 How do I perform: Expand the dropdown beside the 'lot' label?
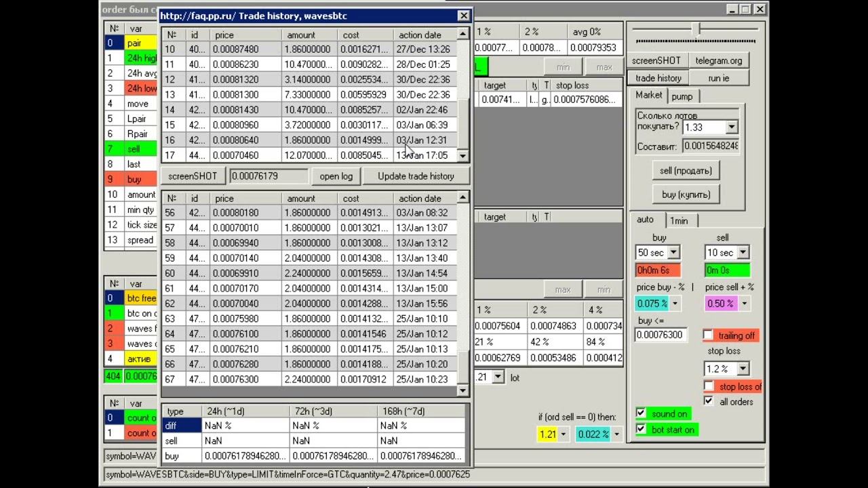tap(498, 378)
